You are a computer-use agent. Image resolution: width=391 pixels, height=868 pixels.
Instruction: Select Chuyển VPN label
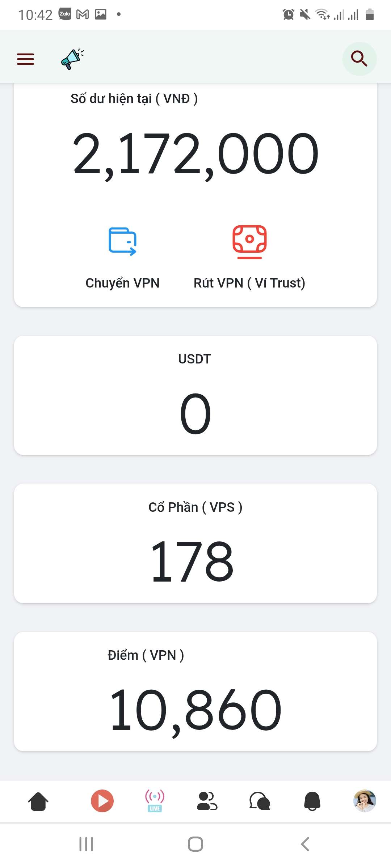(x=122, y=283)
